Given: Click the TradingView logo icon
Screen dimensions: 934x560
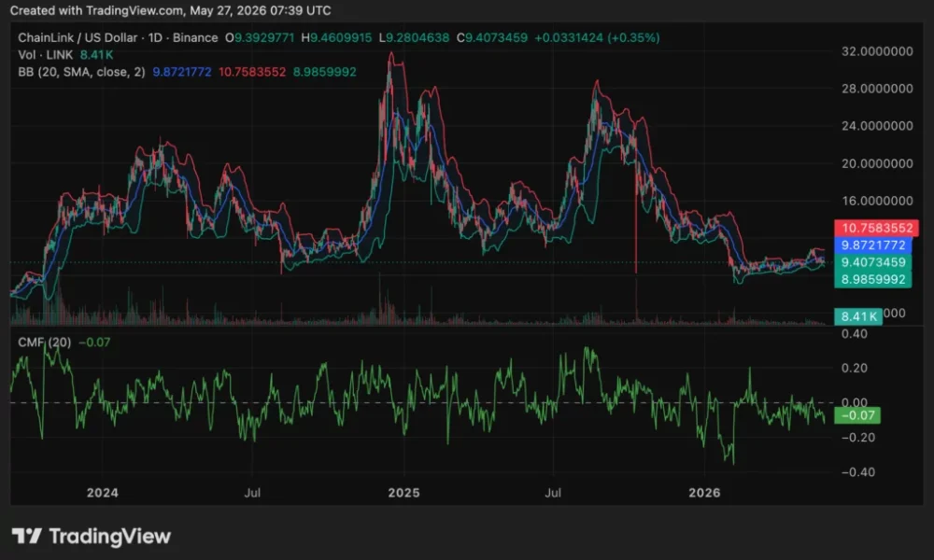Looking at the screenshot, I should point(27,536).
